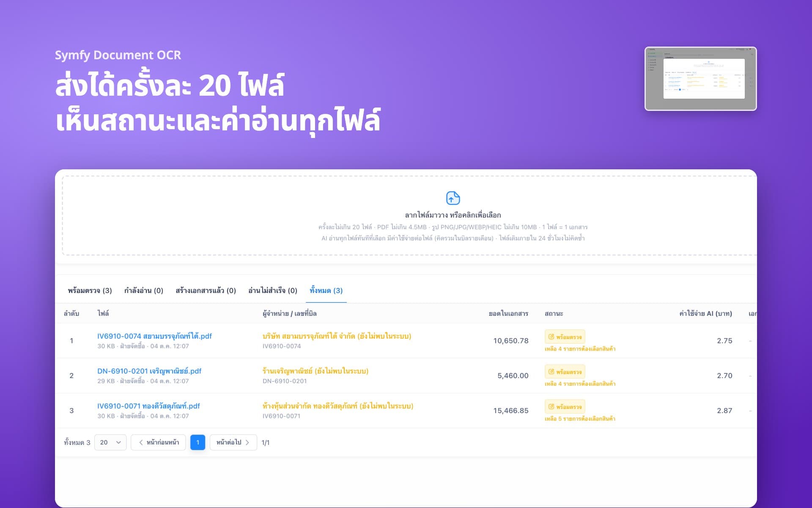Click AI cost value 2.70

(x=724, y=375)
